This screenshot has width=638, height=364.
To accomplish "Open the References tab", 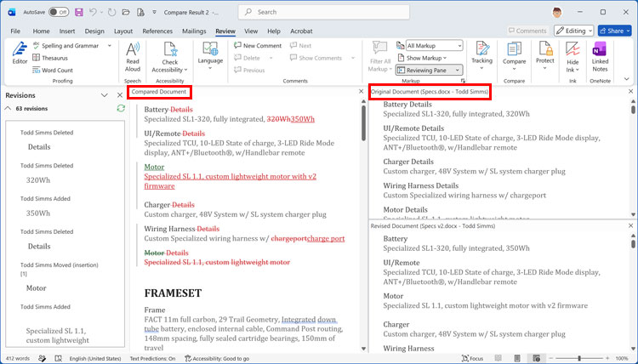I will pos(157,31).
